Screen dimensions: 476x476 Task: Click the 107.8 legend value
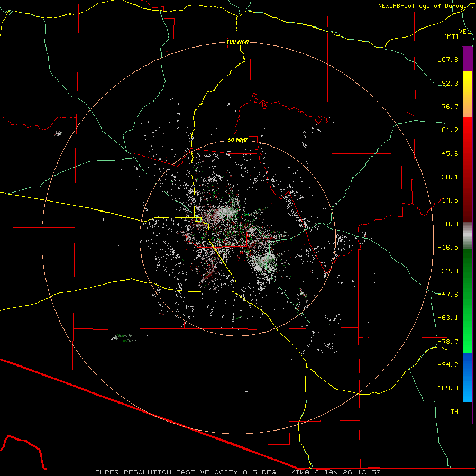[448, 59]
